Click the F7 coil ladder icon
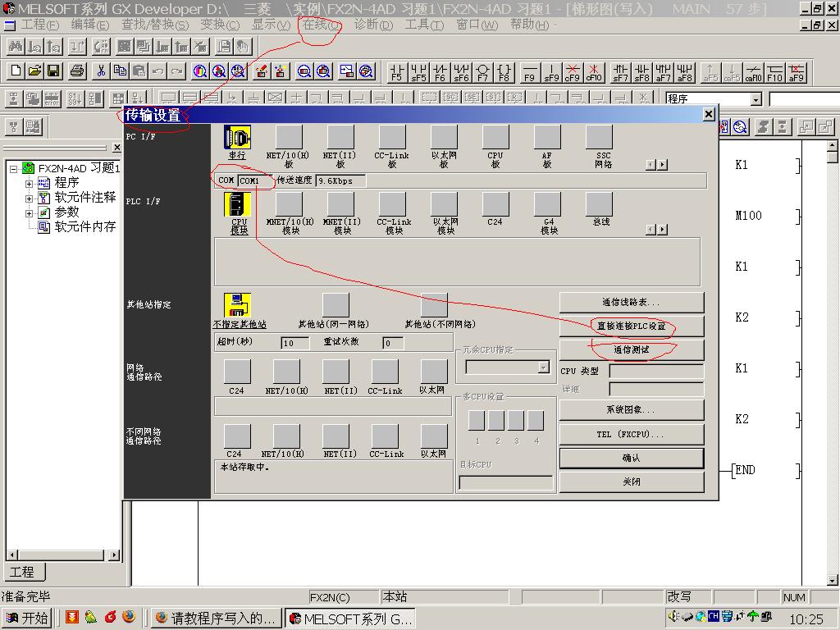The width and height of the screenshot is (840, 630). (x=482, y=72)
